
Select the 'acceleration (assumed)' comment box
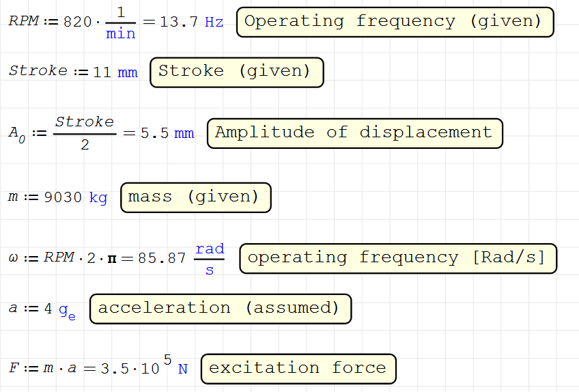click(x=220, y=309)
